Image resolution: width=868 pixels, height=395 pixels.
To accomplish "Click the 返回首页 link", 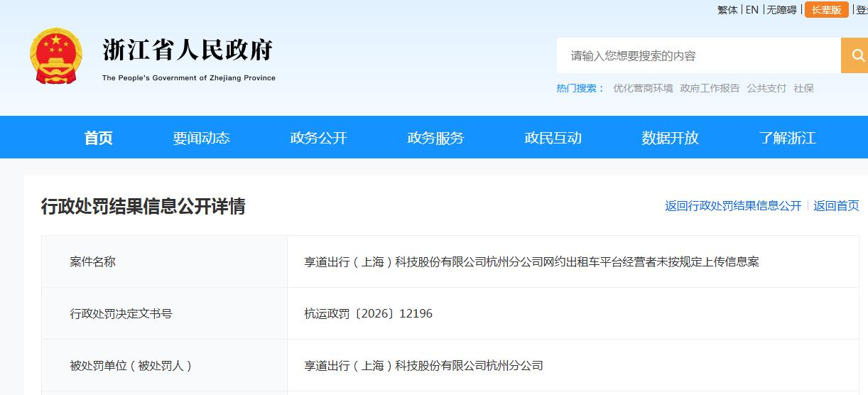I will click(836, 206).
